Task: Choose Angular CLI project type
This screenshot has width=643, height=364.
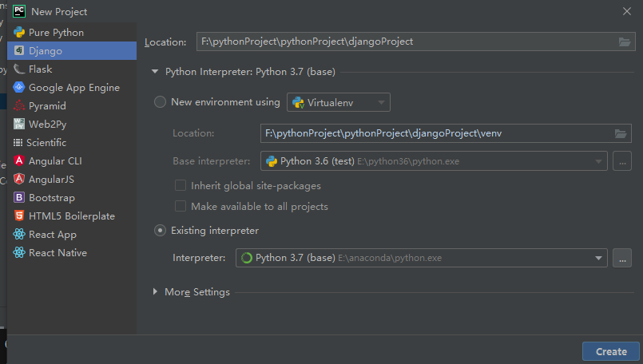Action: coord(72,160)
